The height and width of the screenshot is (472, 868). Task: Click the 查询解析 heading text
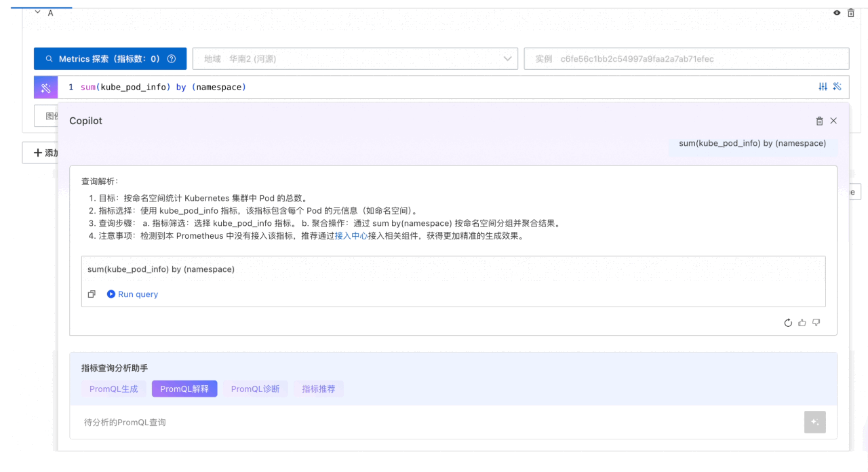(100, 182)
